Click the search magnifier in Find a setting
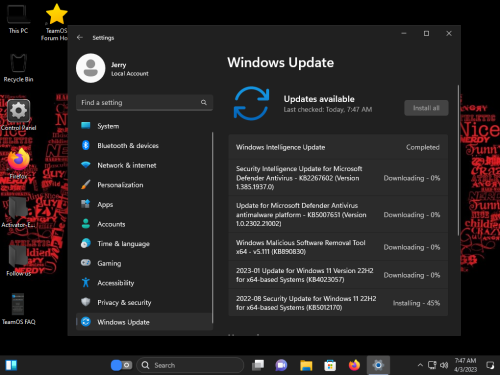This screenshot has height=375, width=500. [x=204, y=102]
